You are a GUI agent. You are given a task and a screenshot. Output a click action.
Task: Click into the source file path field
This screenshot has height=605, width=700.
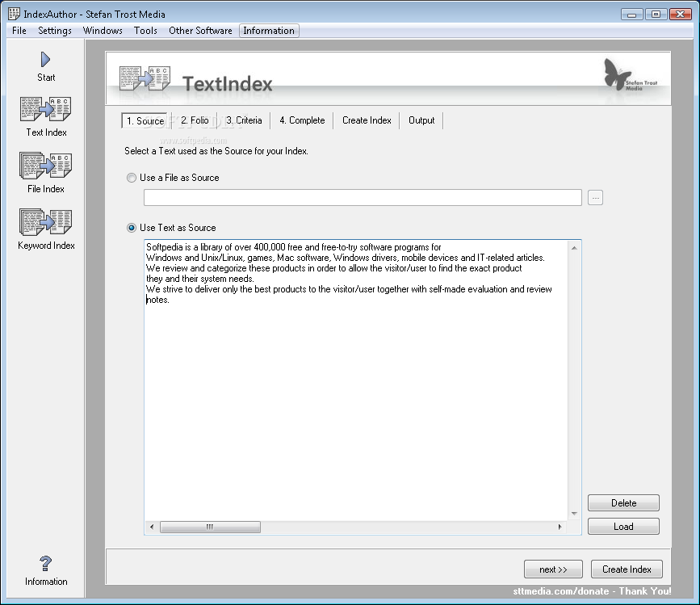coord(363,197)
